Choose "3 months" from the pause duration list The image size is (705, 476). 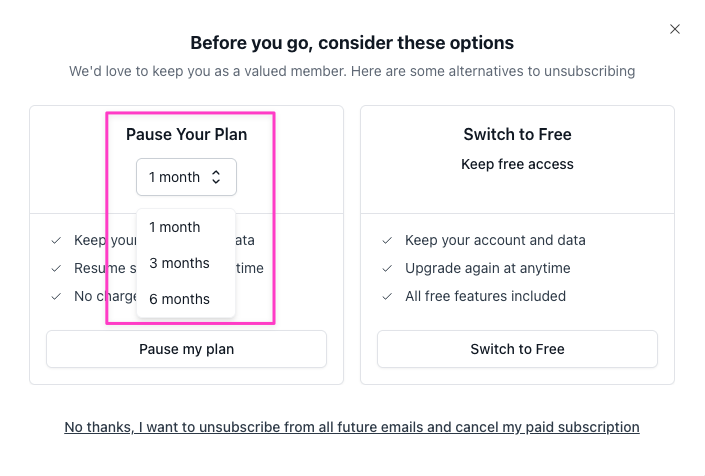(x=179, y=263)
